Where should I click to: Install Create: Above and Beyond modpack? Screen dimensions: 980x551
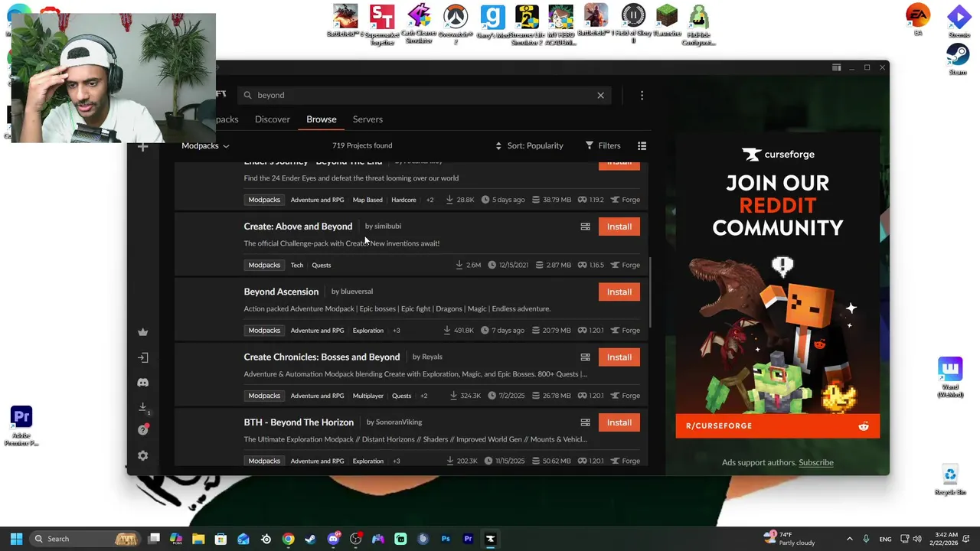(619, 227)
